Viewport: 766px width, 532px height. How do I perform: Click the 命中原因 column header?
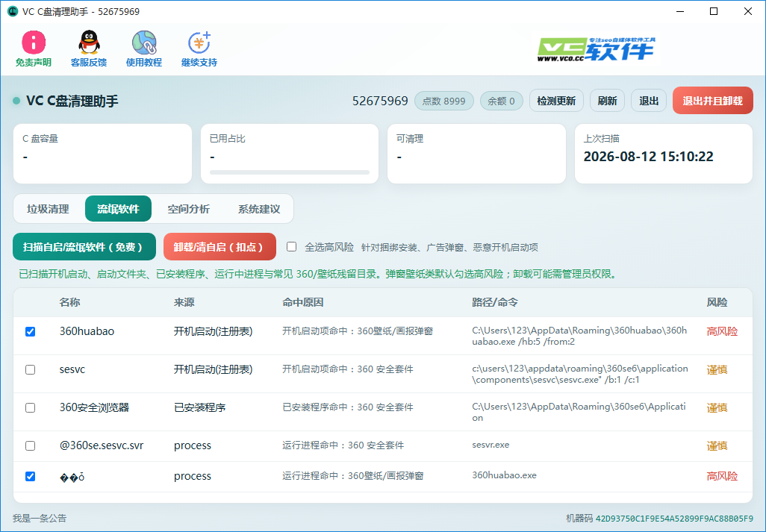pos(303,303)
